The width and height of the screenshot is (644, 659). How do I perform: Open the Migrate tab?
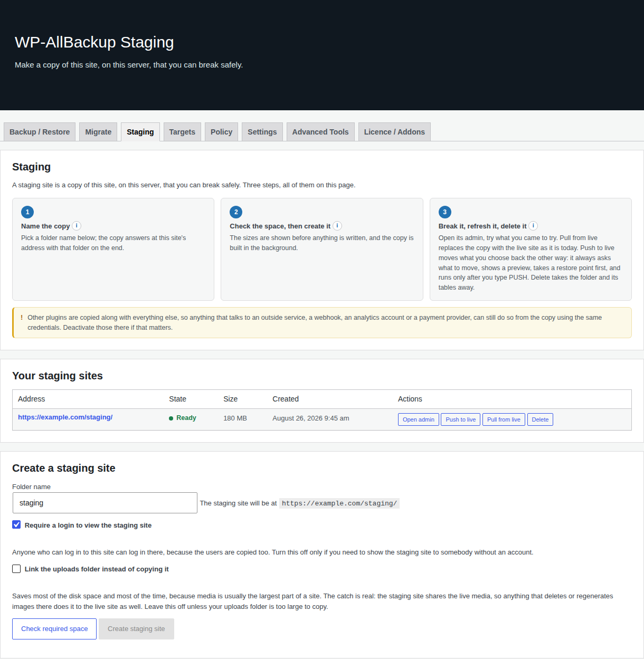pyautogui.click(x=98, y=132)
